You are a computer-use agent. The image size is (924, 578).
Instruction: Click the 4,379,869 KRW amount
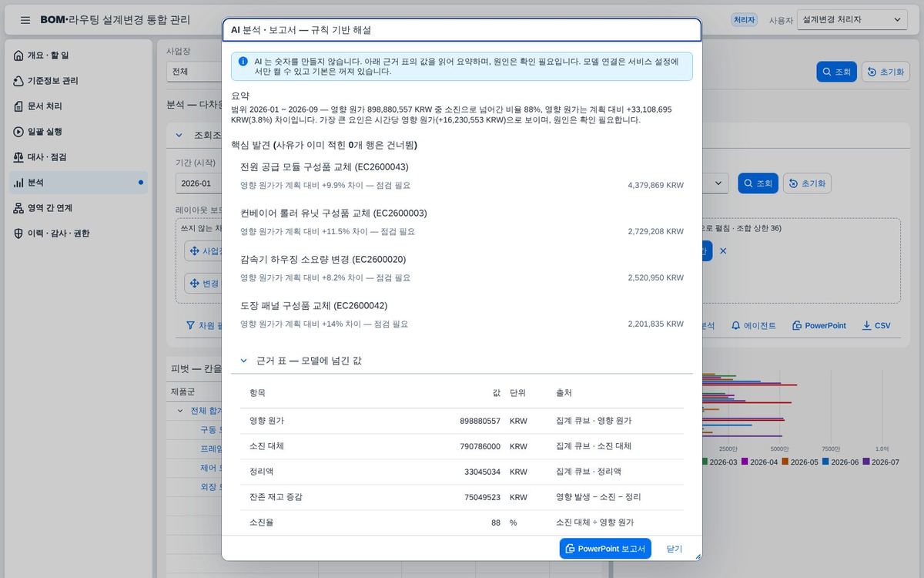click(x=655, y=185)
